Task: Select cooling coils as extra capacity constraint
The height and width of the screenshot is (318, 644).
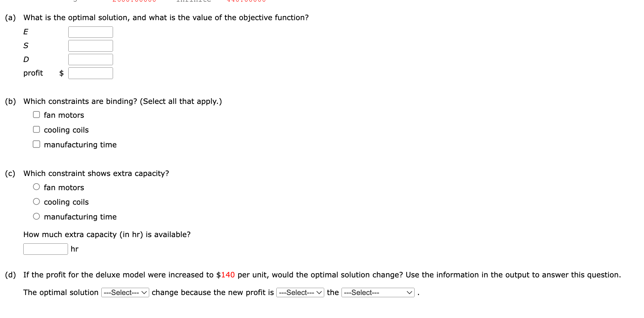Action: [36, 201]
